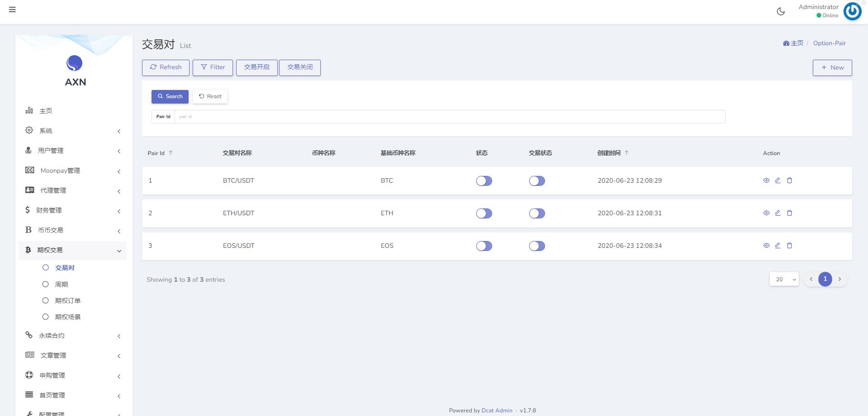Open 期权订单 in sidebar
The height and width of the screenshot is (416, 868).
tap(67, 301)
